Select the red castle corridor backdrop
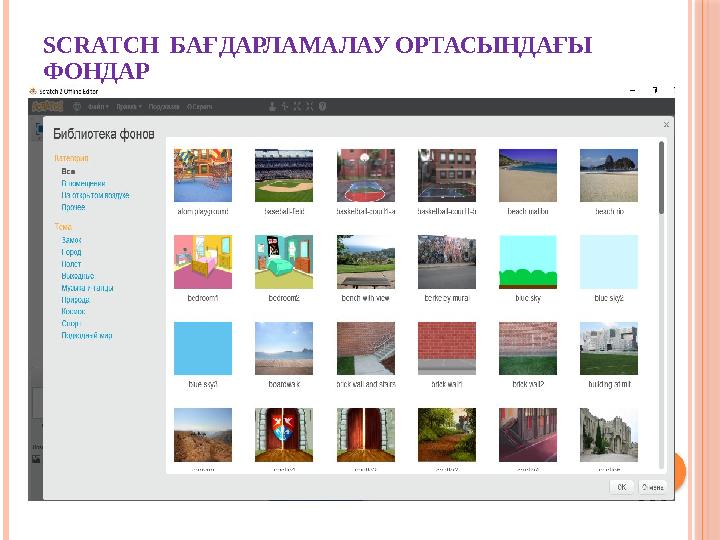Screen dimensions: 720x540 (x=528, y=435)
